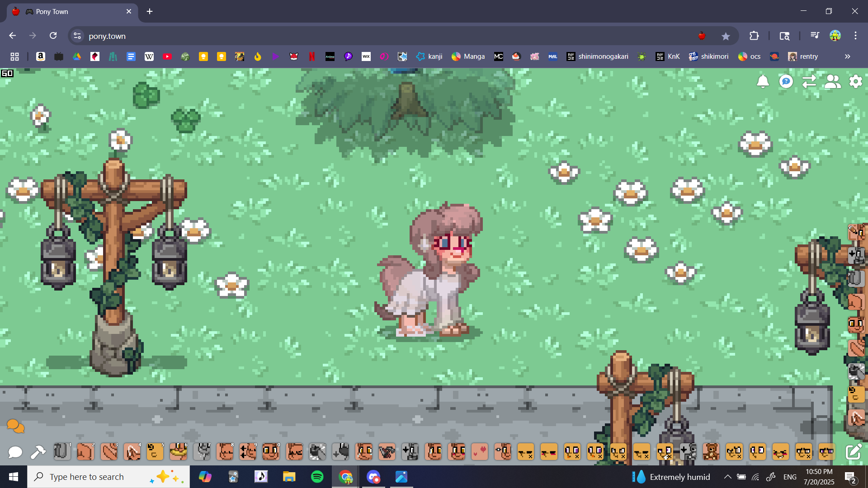Screen dimensions: 868x488
Task: Open the friends list icon
Action: click(832, 82)
